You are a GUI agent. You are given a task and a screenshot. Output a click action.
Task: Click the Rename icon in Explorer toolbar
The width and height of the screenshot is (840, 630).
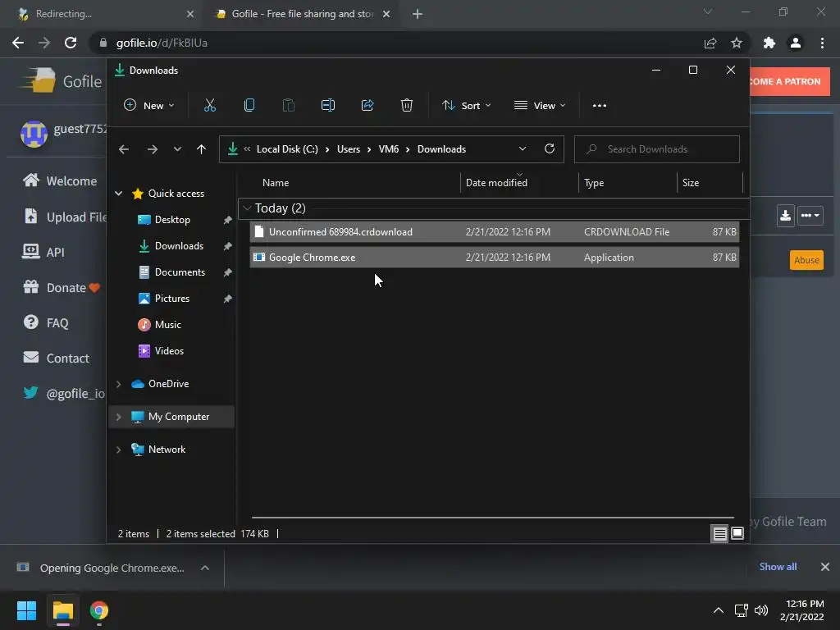[x=328, y=106]
